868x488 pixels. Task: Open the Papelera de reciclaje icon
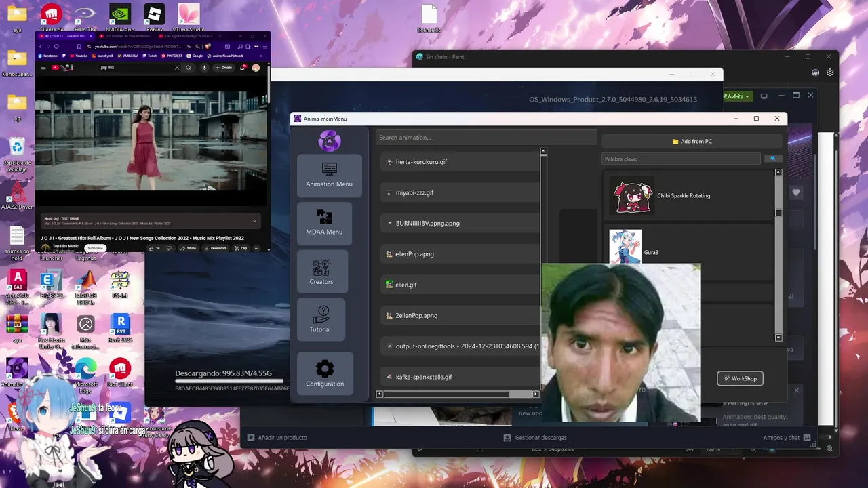[17, 154]
